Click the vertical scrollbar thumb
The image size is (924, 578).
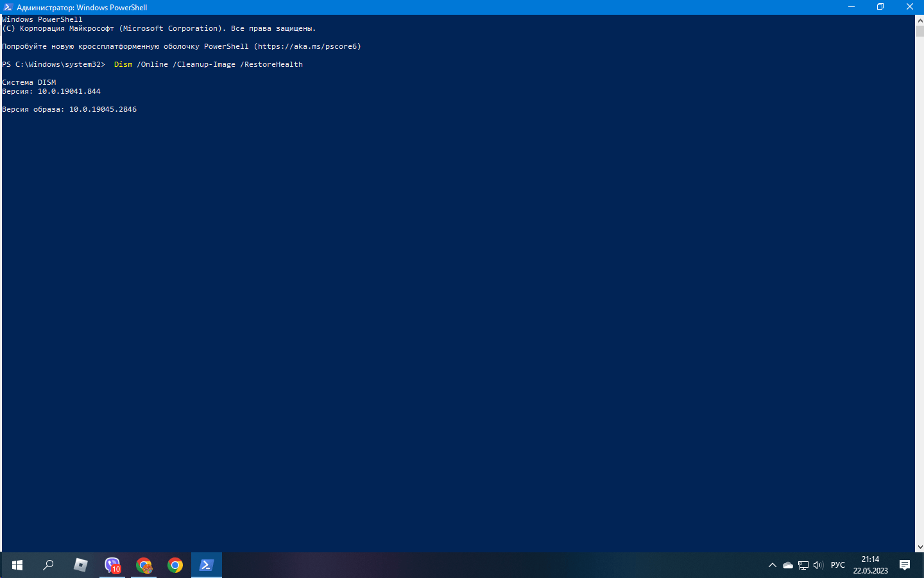(920, 31)
